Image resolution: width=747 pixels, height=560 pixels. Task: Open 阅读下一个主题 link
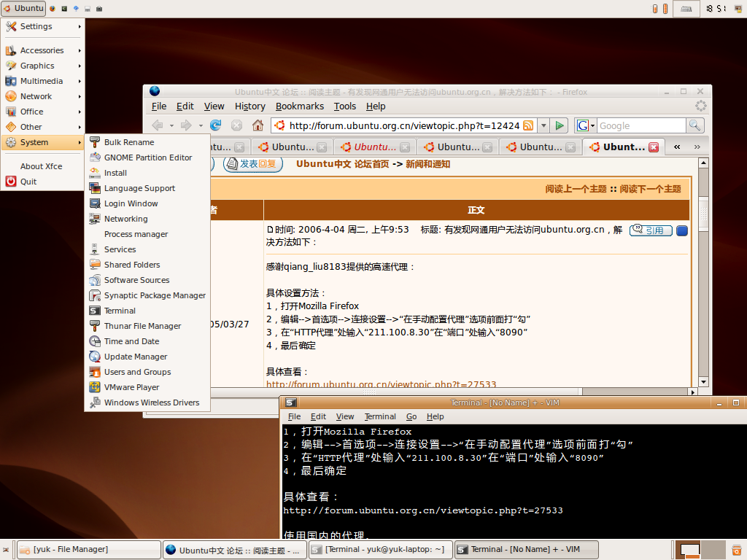point(650,189)
